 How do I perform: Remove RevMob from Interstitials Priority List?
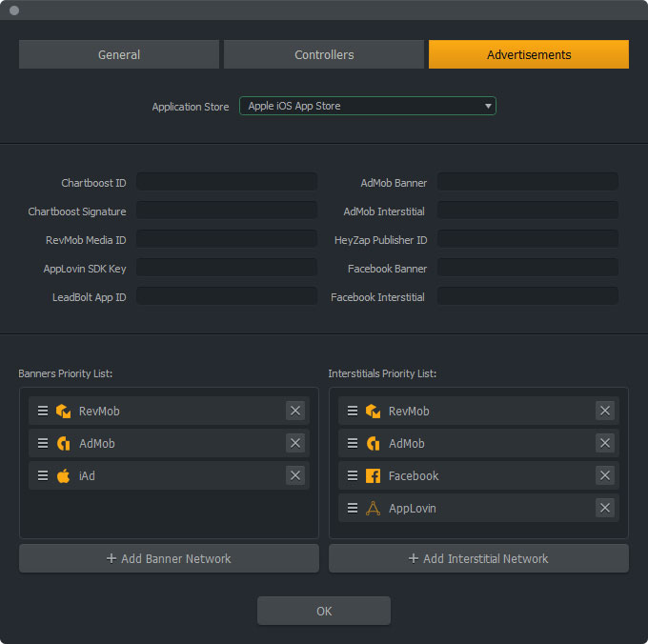pyautogui.click(x=604, y=411)
